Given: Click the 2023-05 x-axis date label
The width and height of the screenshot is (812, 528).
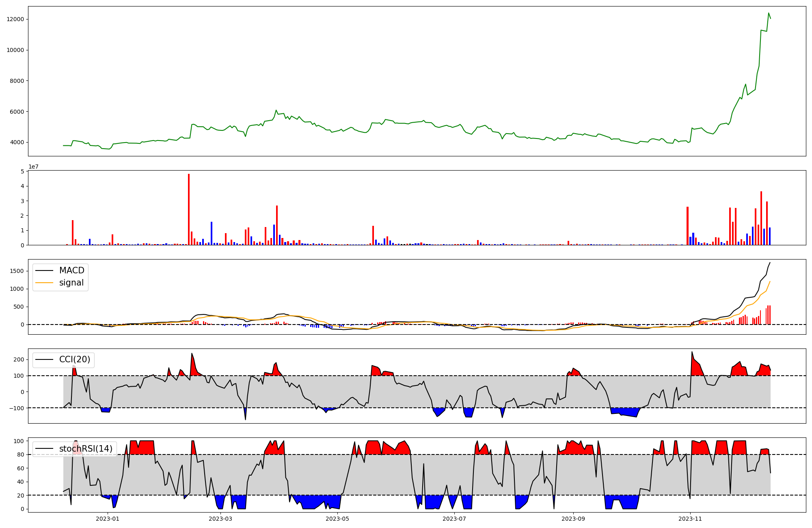Looking at the screenshot, I should (x=337, y=519).
